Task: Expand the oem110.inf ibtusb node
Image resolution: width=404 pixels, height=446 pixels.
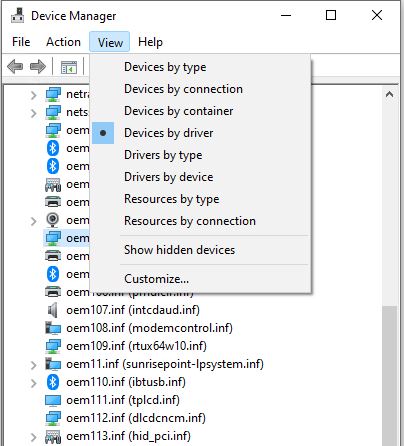Action: [33, 383]
